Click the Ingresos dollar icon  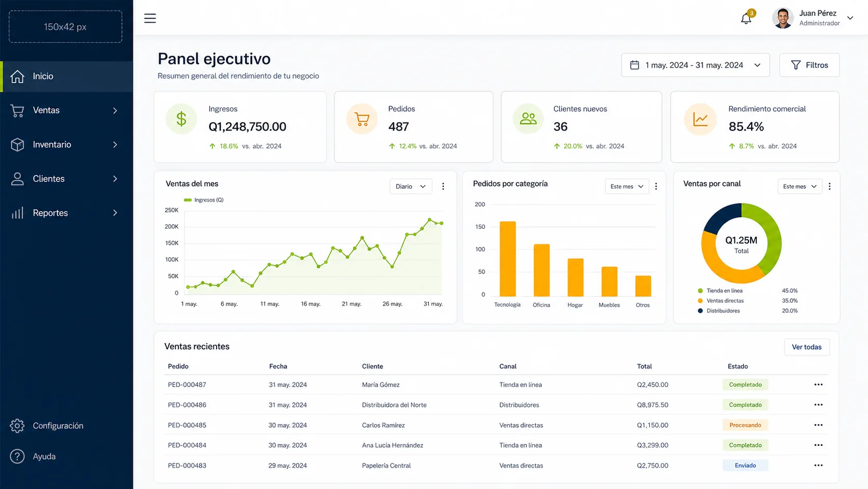[x=181, y=119]
